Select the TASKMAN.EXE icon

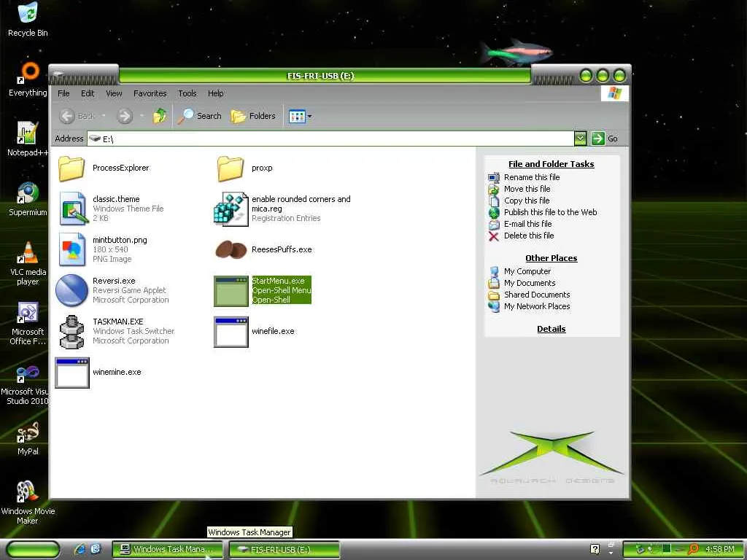tap(72, 332)
